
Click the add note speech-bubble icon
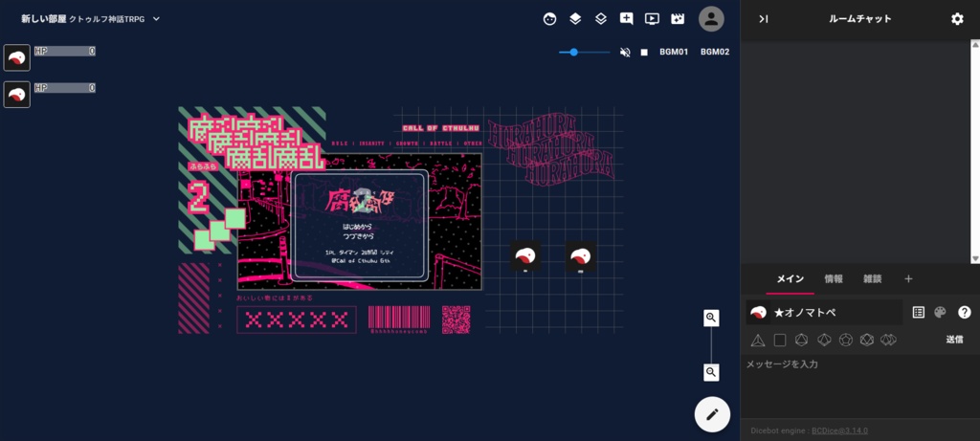click(x=626, y=19)
